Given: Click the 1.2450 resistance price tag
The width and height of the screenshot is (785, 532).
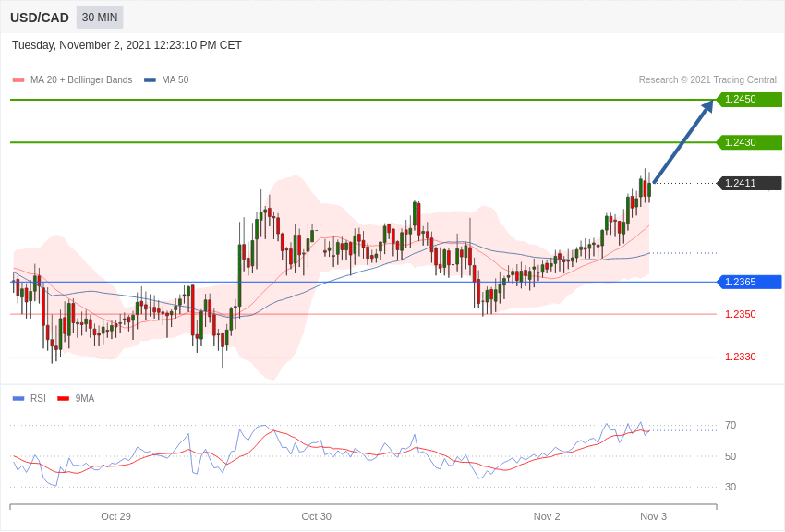Looking at the screenshot, I should [749, 99].
